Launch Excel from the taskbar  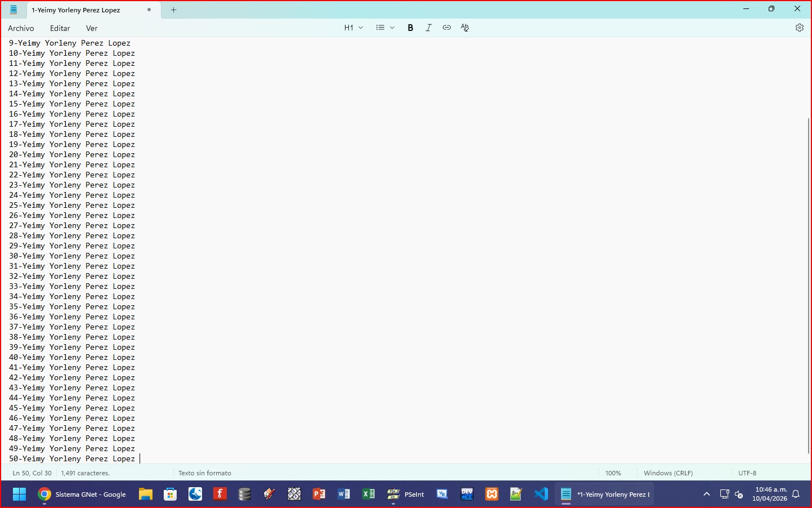[x=369, y=494]
